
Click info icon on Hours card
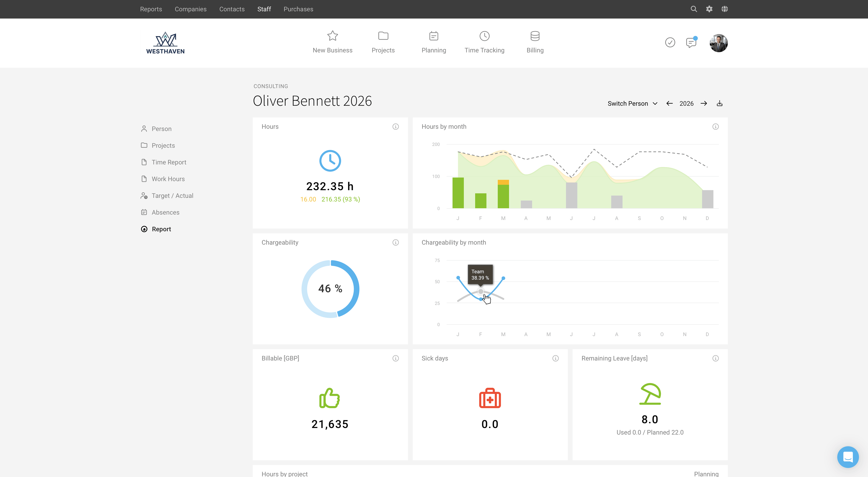[396, 127]
